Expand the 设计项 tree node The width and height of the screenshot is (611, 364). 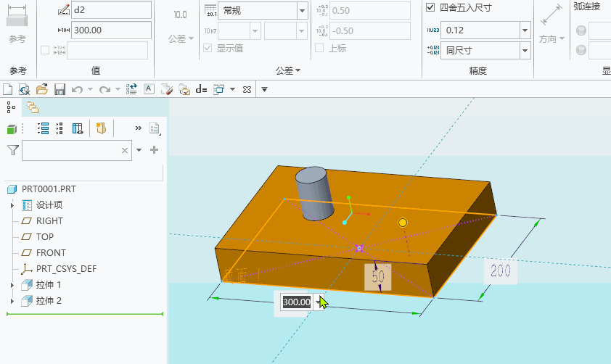tap(12, 205)
